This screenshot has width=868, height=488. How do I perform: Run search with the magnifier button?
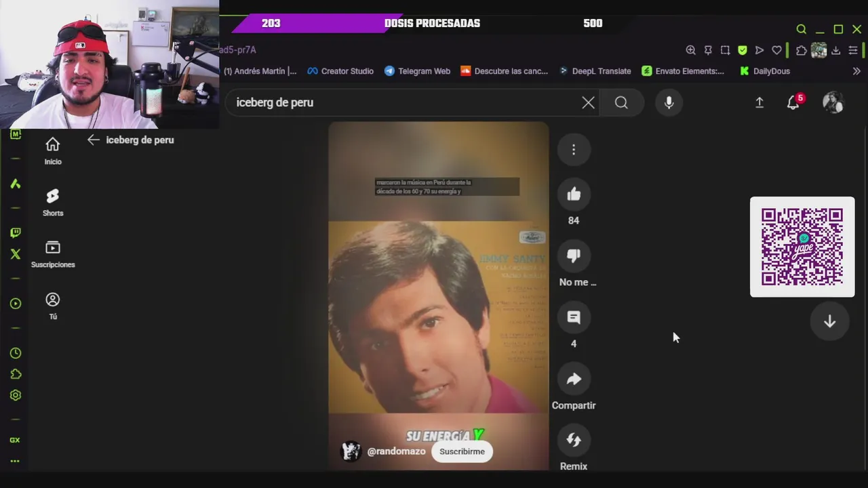[x=621, y=102]
